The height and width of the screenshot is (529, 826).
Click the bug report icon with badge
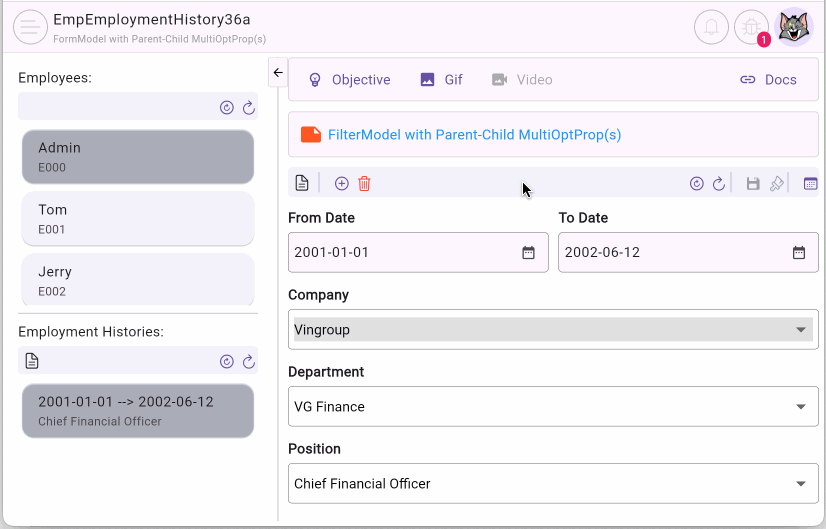[751, 27]
